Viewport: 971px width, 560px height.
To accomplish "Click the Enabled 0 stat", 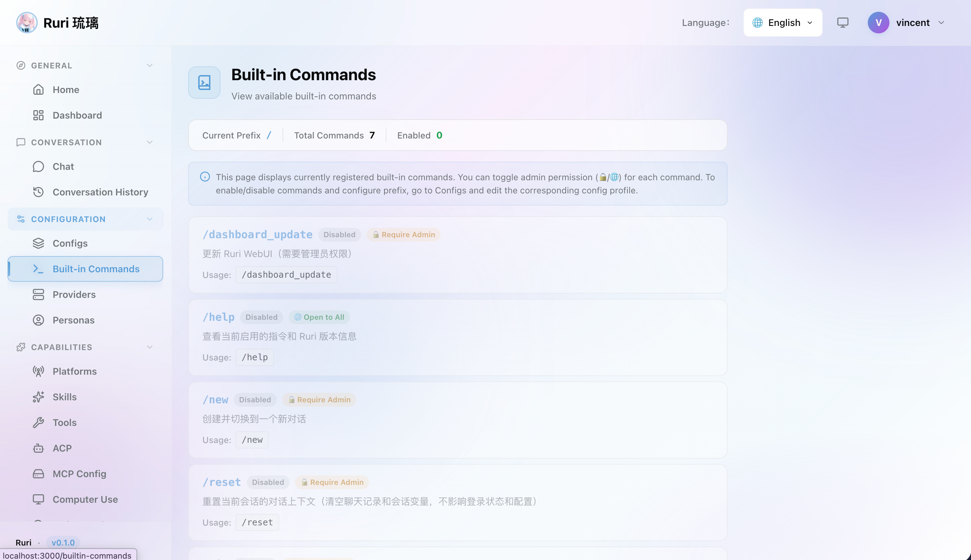I will coord(419,135).
